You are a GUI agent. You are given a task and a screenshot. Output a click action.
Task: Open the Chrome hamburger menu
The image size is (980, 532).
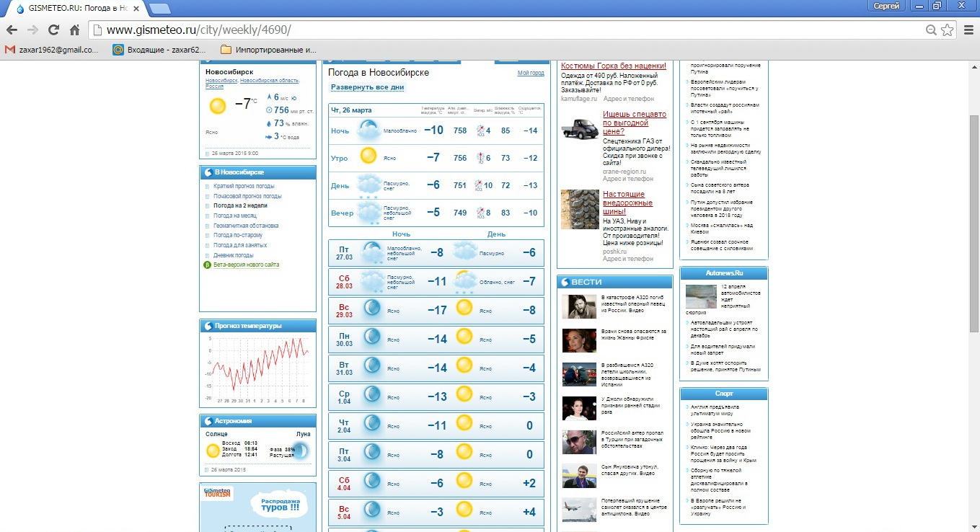point(968,30)
